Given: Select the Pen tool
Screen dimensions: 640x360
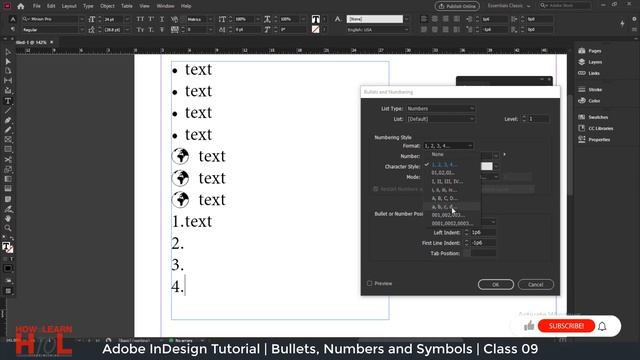Looking at the screenshot, I should coord(8,120).
